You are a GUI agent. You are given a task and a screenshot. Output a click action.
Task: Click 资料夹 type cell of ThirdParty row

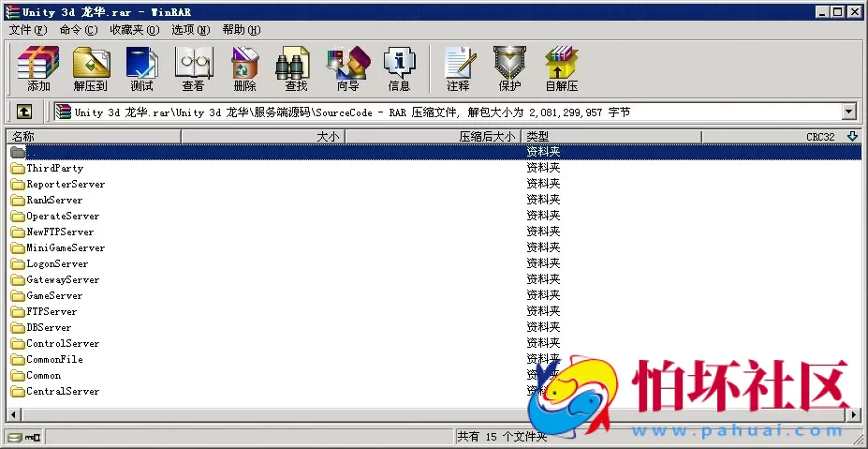543,168
